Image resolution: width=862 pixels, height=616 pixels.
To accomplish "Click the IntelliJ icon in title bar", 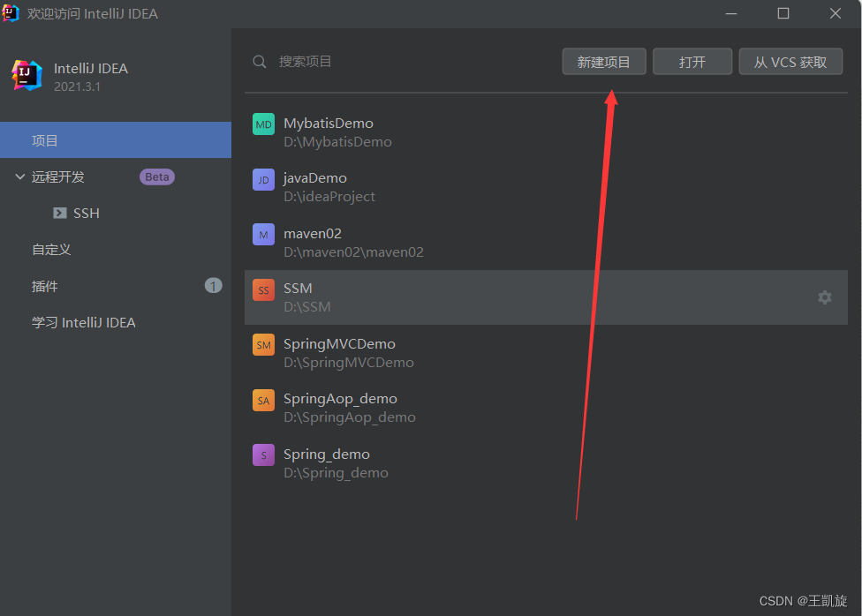I will coord(11,13).
